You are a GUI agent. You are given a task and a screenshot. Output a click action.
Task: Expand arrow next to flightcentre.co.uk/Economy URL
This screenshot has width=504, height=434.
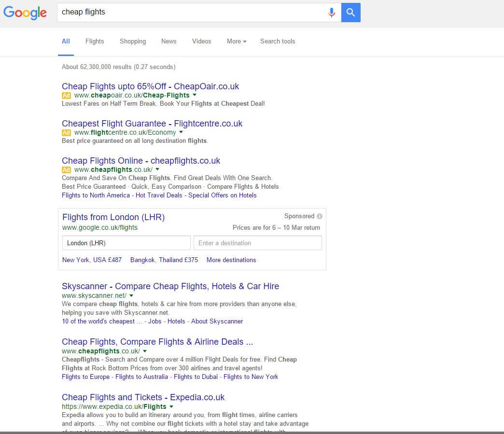(181, 132)
